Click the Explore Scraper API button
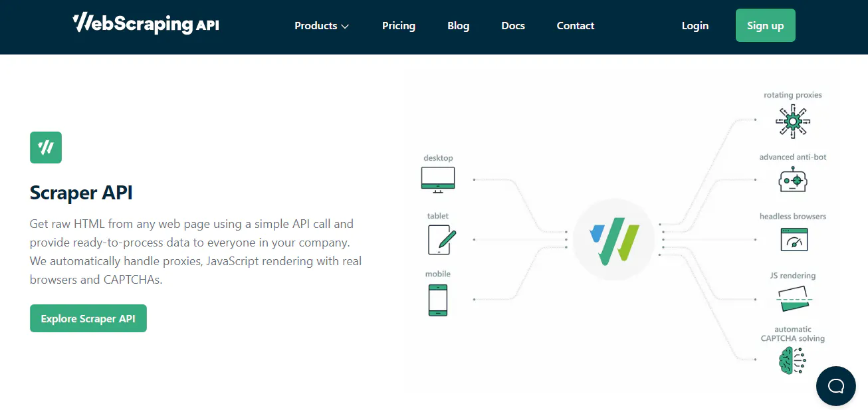This screenshot has height=410, width=868. [x=88, y=318]
